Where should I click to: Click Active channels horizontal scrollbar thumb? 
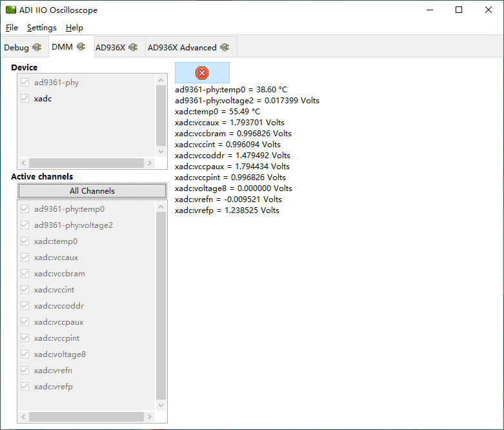click(86, 417)
